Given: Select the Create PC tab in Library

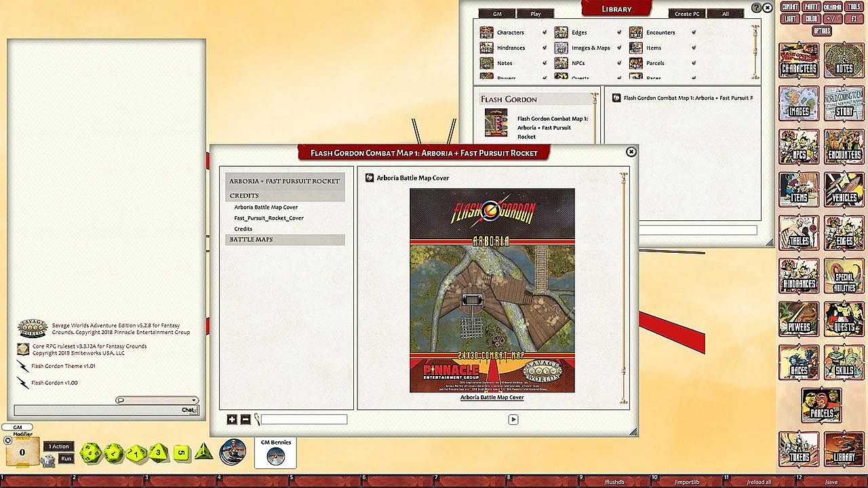Looking at the screenshot, I should 688,14.
